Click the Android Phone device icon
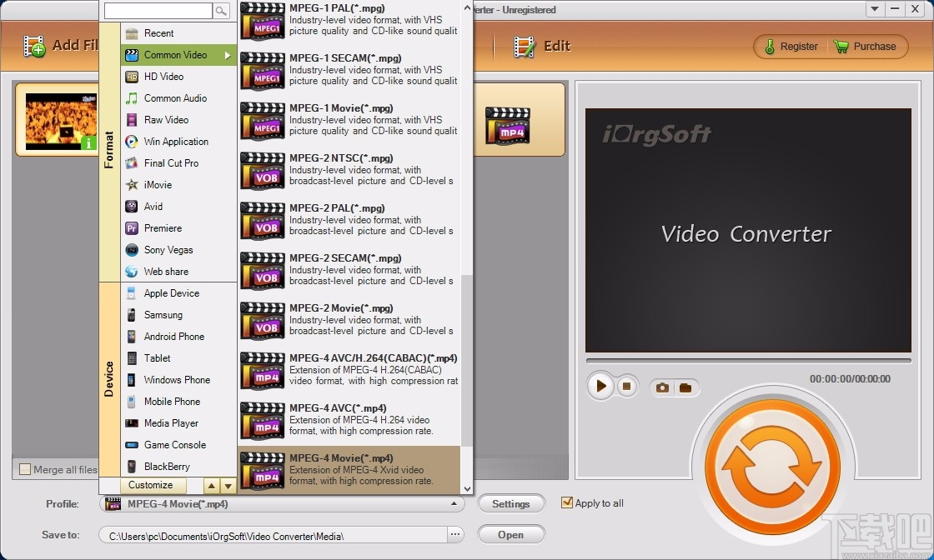 tap(133, 337)
